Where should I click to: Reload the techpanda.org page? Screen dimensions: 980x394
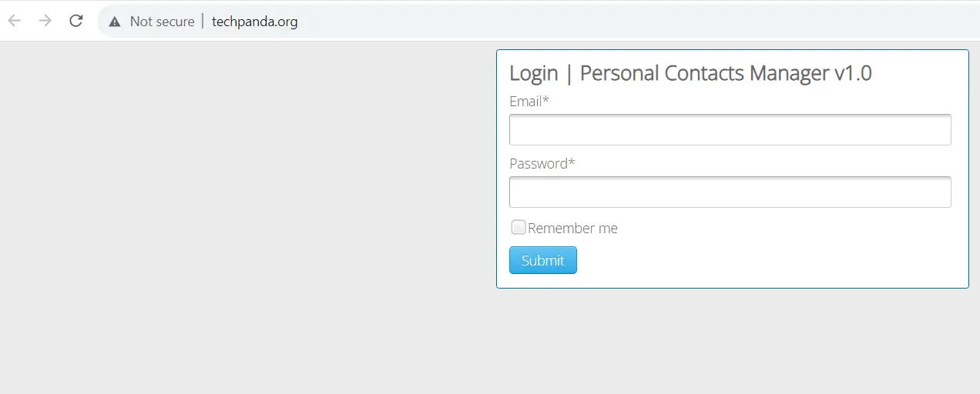pos(76,21)
